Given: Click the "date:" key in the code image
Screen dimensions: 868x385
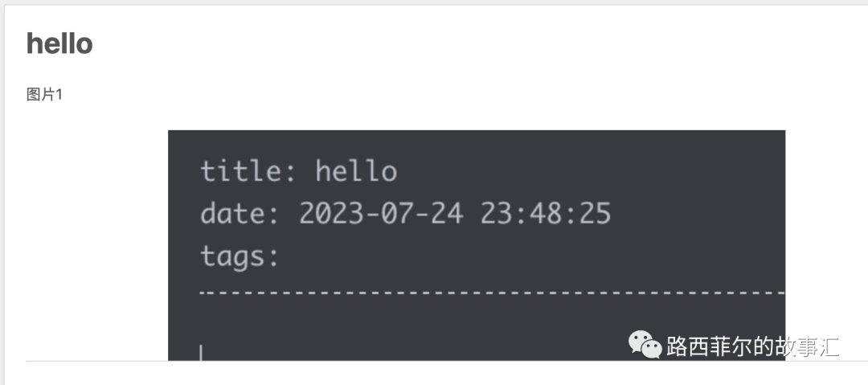Looking at the screenshot, I should point(240,213).
